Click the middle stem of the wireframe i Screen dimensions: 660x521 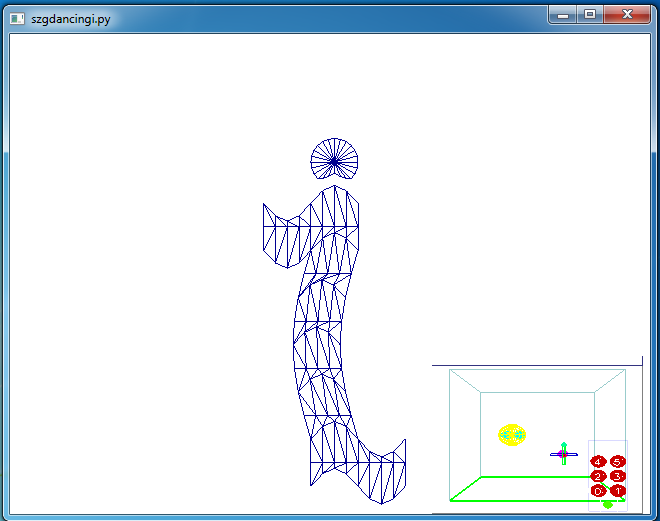[322, 330]
